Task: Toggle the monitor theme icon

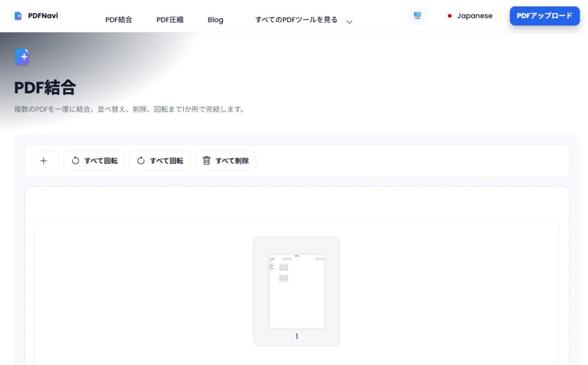Action: 417,16
